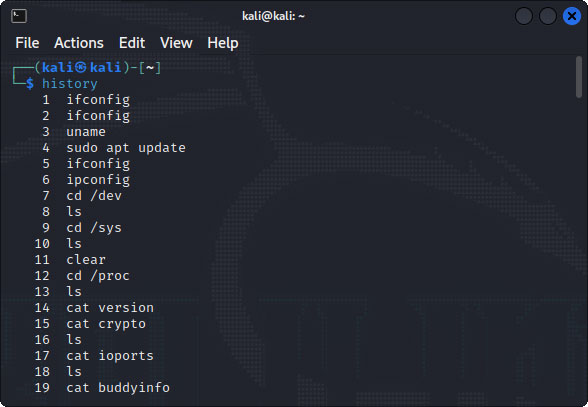
Task: Click the 'cd /proc' history entry
Action: pyautogui.click(x=98, y=276)
